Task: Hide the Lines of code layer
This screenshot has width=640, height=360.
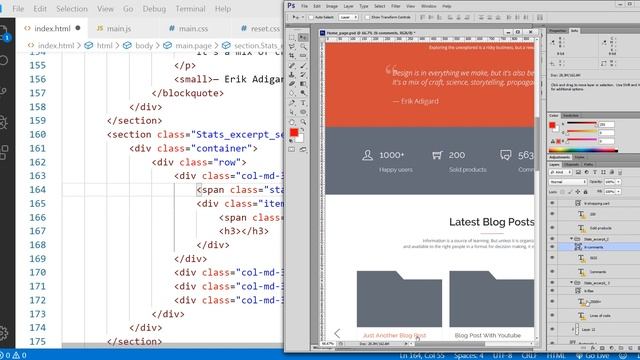Action: 552,316
